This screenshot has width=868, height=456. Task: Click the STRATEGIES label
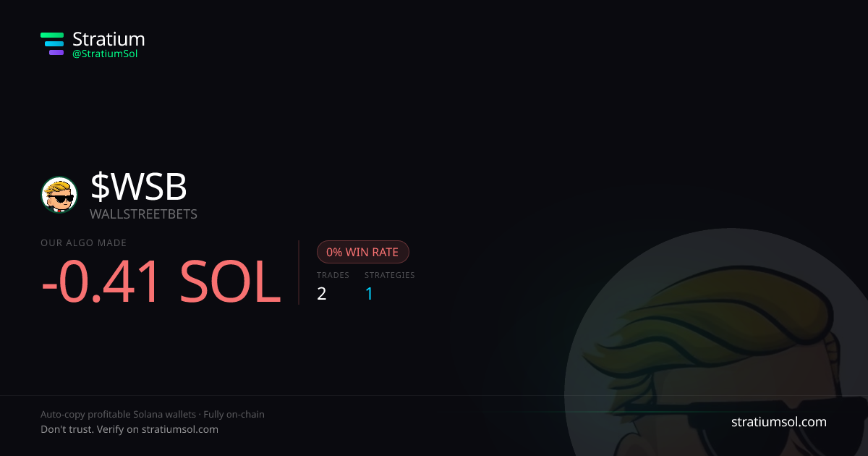click(x=390, y=275)
